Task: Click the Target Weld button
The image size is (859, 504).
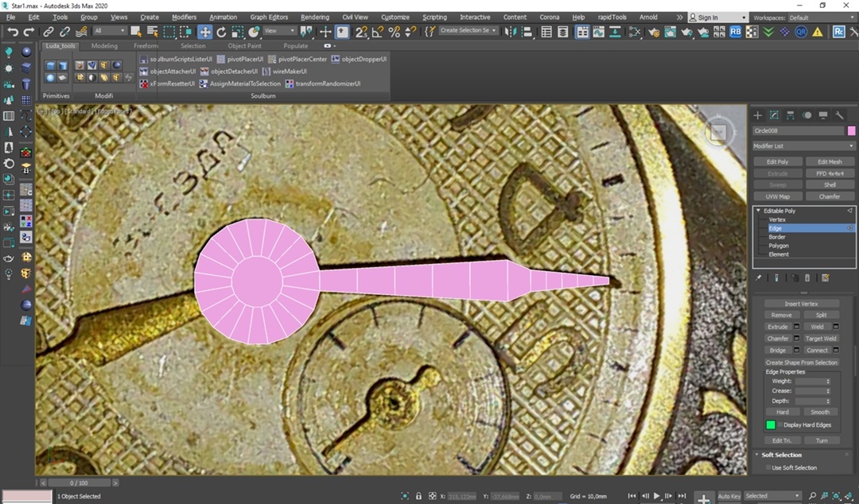Action: tap(821, 339)
